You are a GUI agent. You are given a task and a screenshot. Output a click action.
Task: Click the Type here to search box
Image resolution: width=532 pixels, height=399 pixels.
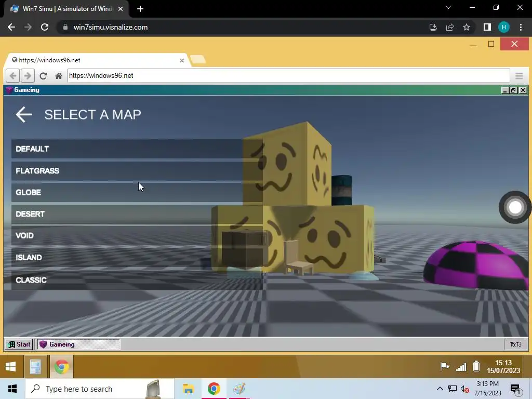tap(99, 389)
